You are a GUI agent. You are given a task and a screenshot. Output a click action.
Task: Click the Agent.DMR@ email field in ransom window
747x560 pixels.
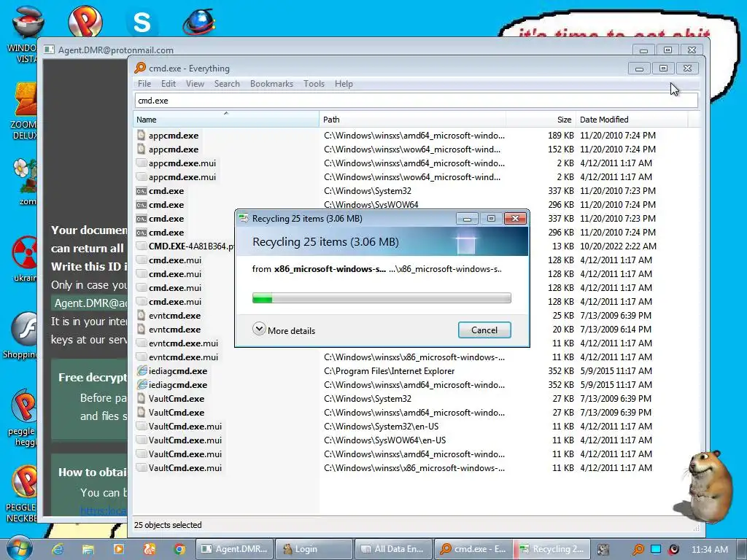[90, 303]
